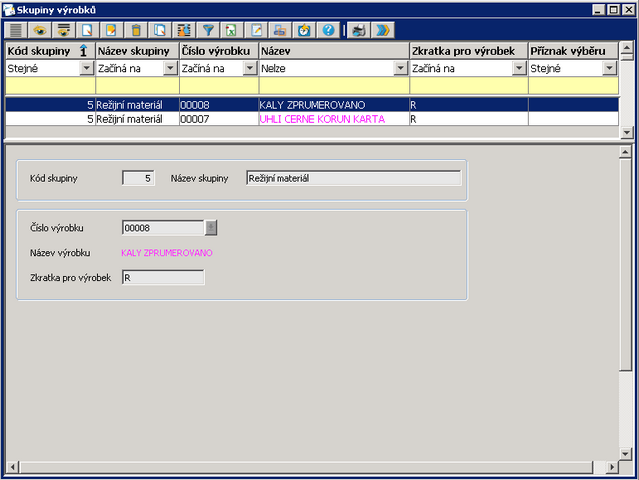Click the Excel export icon
Image resolution: width=639 pixels, height=480 pixels.
tap(231, 30)
